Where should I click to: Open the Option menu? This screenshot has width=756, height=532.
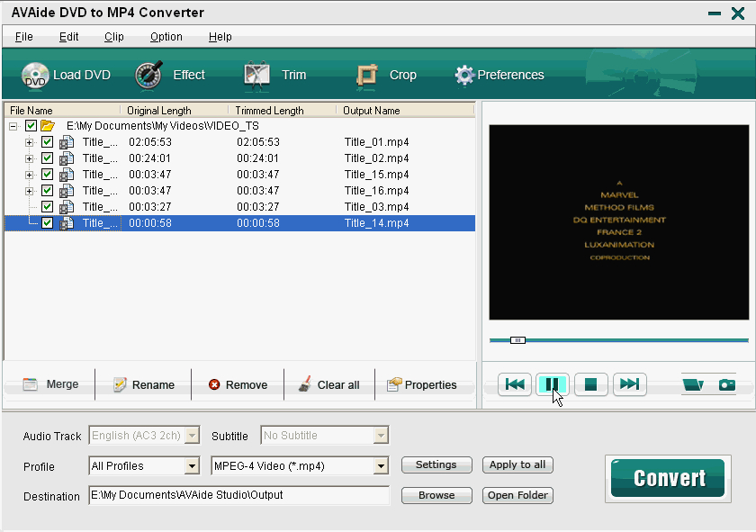166,37
